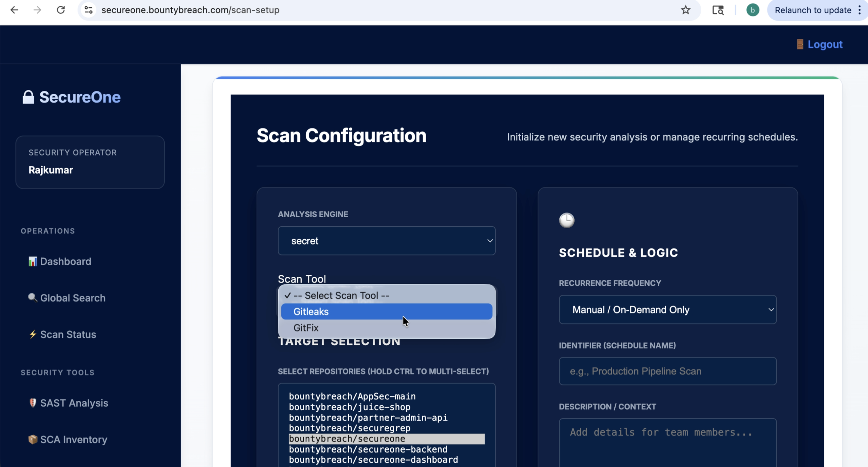View site information for secureone.bountybreach.com
Viewport: 868px width, 467px height.
pos(89,10)
